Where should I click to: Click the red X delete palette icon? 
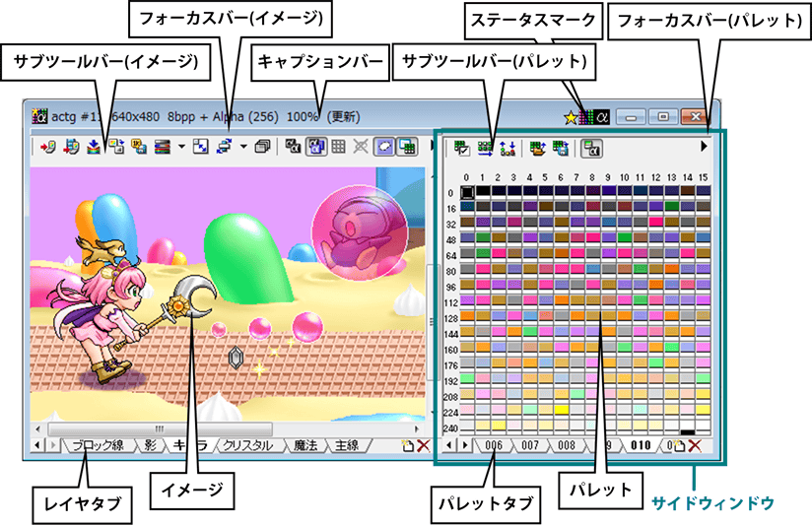[695, 445]
